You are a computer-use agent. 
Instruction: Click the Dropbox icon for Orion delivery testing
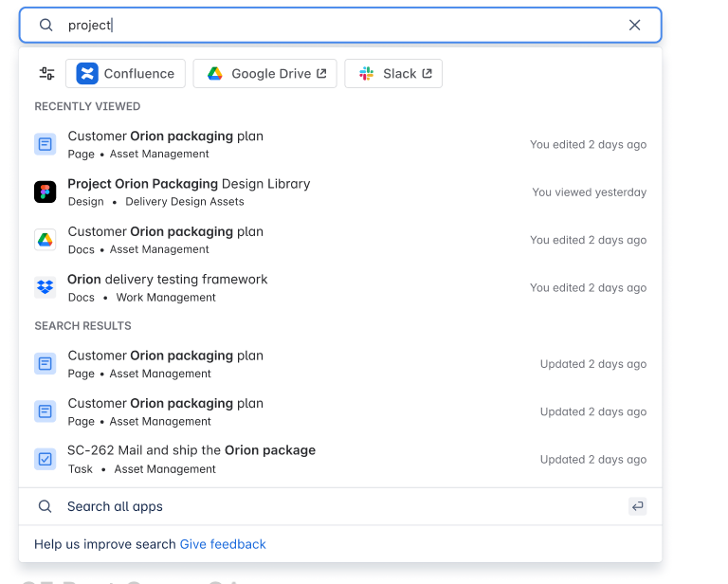(x=45, y=288)
